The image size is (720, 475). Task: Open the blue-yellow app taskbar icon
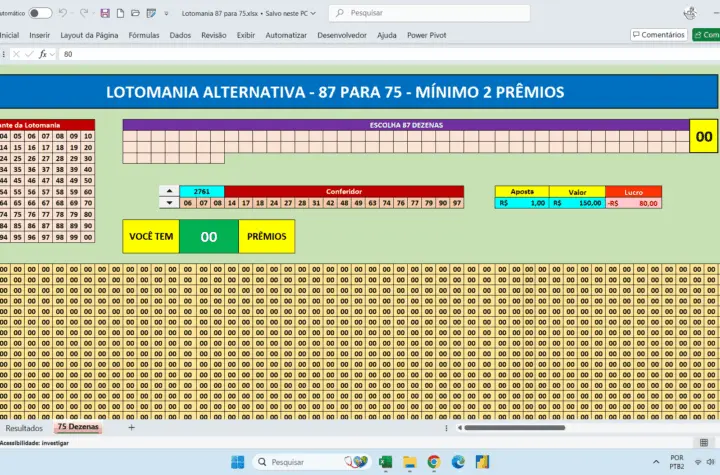point(482,462)
